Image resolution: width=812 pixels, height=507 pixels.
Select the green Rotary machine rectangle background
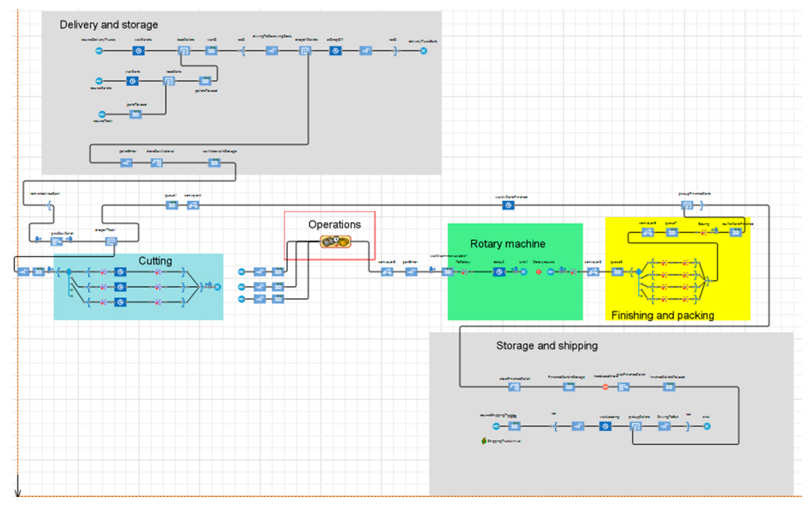[x=515, y=298]
